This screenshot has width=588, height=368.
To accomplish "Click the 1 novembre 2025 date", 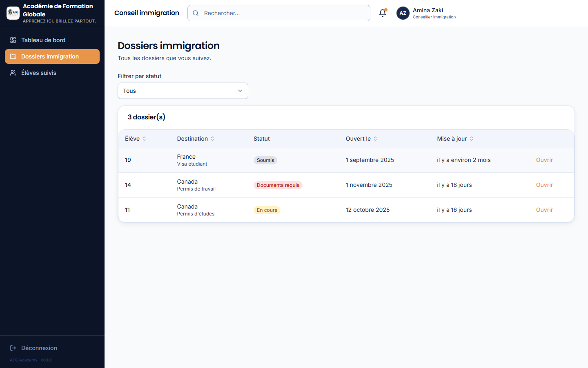I will [x=369, y=185].
